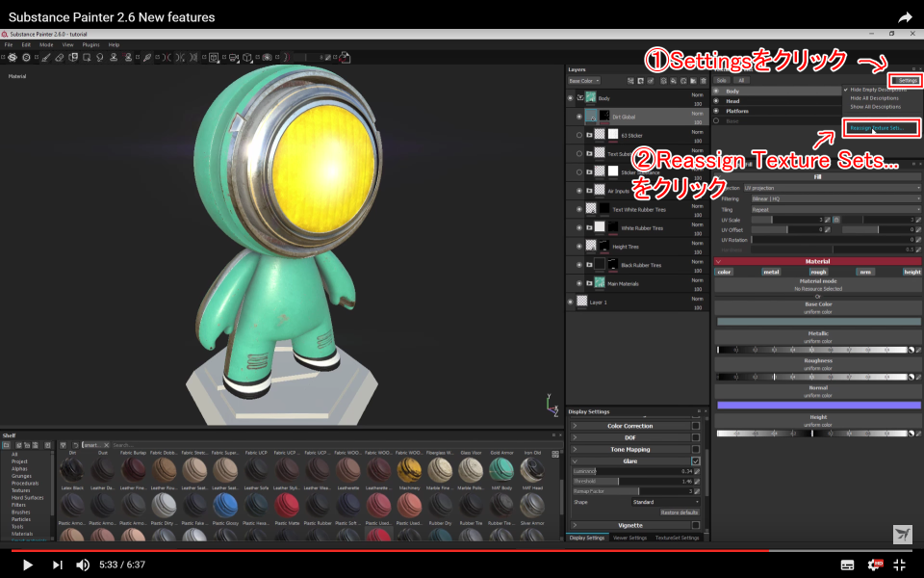
Task: Open the File menu
Action: [x=9, y=45]
